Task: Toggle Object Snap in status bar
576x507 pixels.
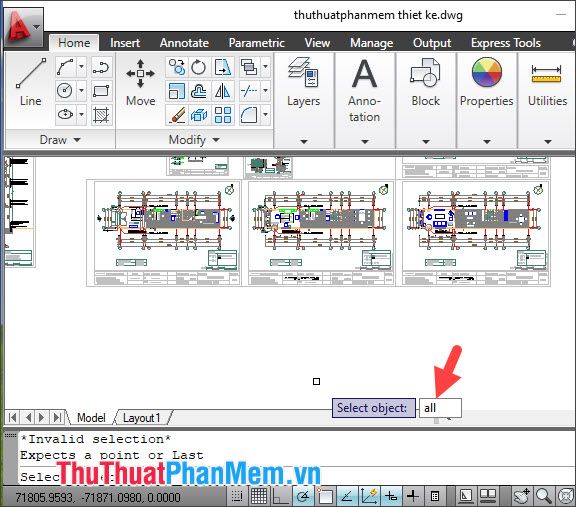Action: [325, 496]
